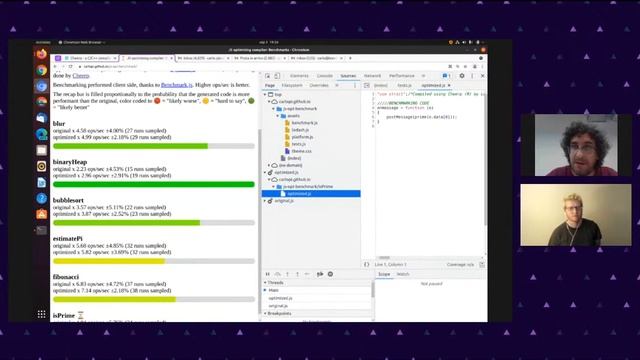Click the Coverage n/a status text
This screenshot has height=360, width=640.
pos(460,264)
